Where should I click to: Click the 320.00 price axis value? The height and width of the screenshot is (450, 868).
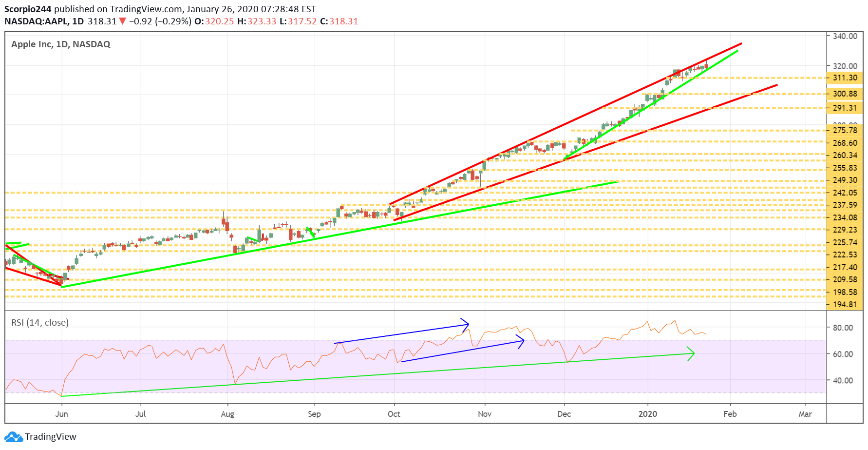click(845, 66)
